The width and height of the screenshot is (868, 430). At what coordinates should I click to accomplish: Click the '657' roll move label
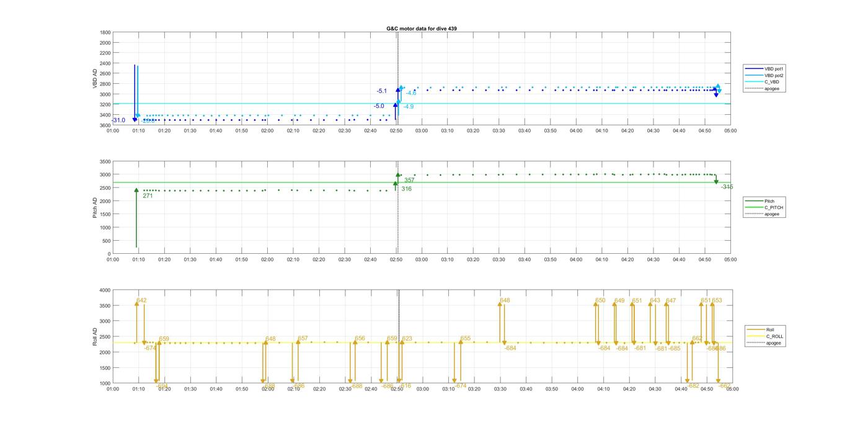[303, 339]
